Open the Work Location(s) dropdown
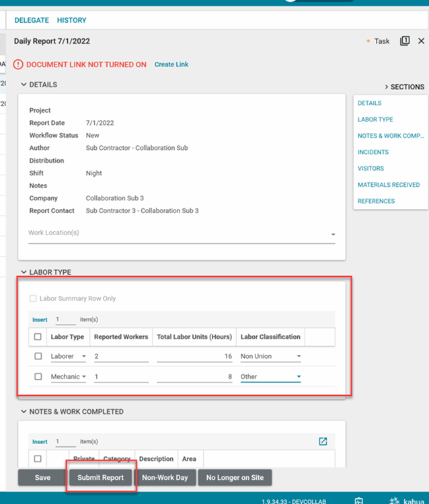Screen dimensions: 429x504 click(333, 235)
